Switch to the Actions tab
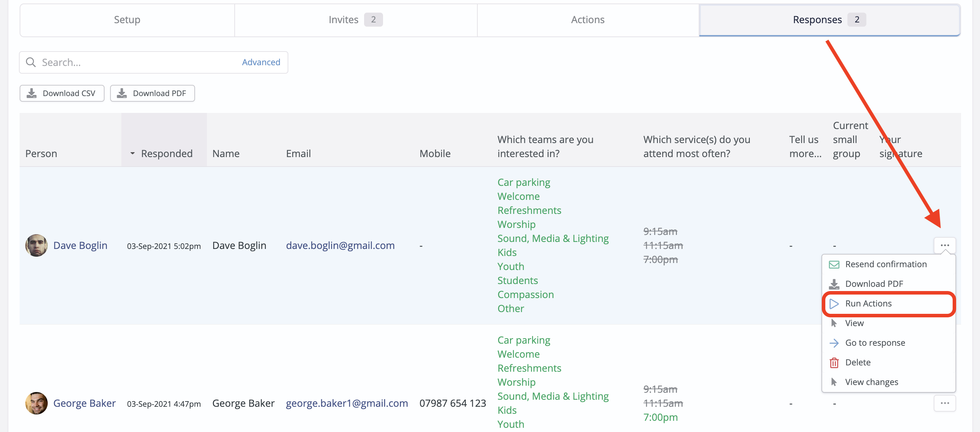Image resolution: width=980 pixels, height=432 pixels. [588, 19]
